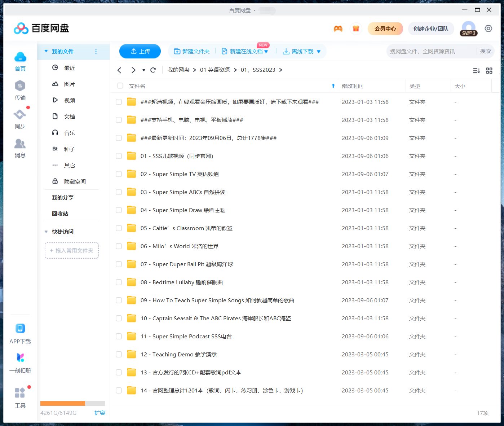Switch to grid view layout
504x426 pixels.
[489, 70]
